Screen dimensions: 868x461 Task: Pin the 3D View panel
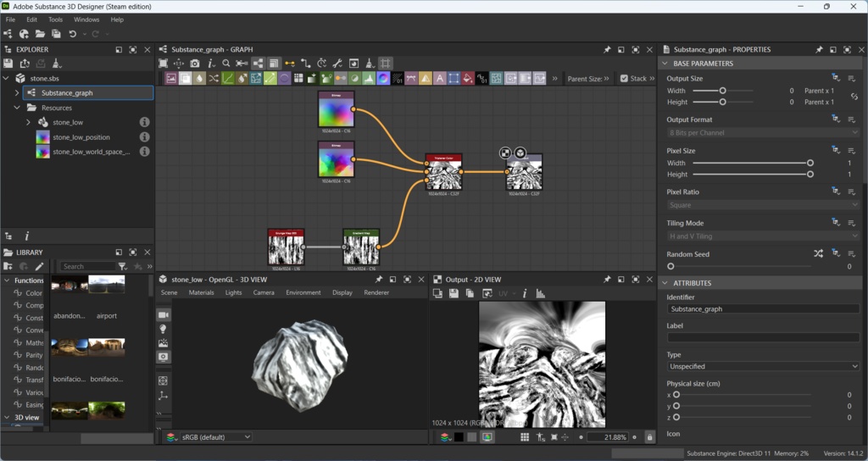pyautogui.click(x=379, y=280)
